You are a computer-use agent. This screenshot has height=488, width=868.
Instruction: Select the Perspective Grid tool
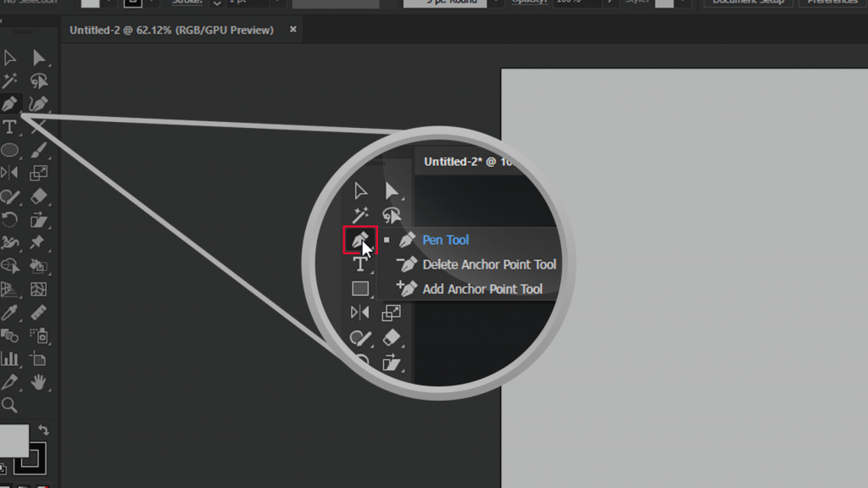pyautogui.click(x=10, y=290)
